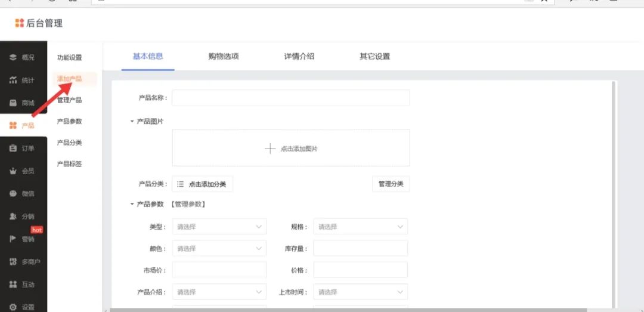Open 营销 marketing flag icon

[x=13, y=239]
